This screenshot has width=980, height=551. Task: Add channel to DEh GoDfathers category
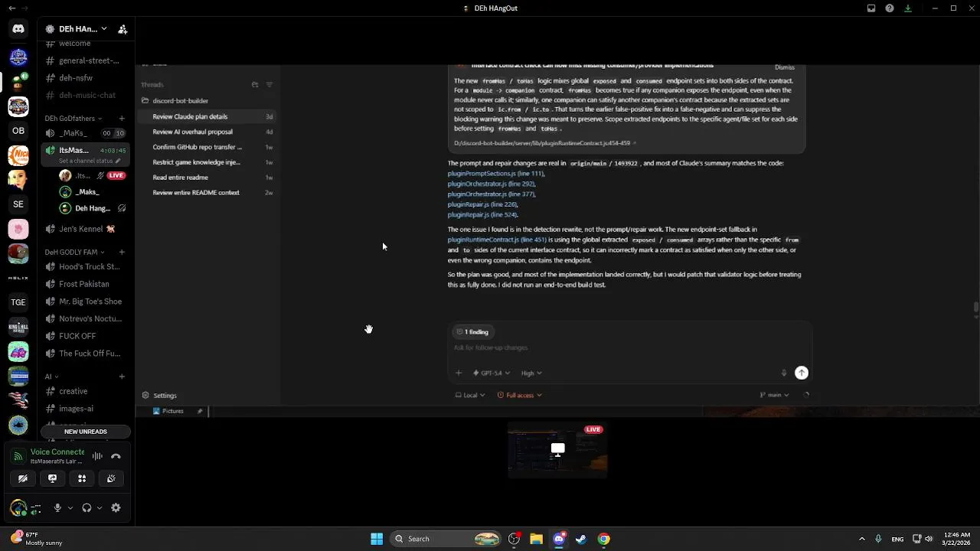click(x=122, y=119)
